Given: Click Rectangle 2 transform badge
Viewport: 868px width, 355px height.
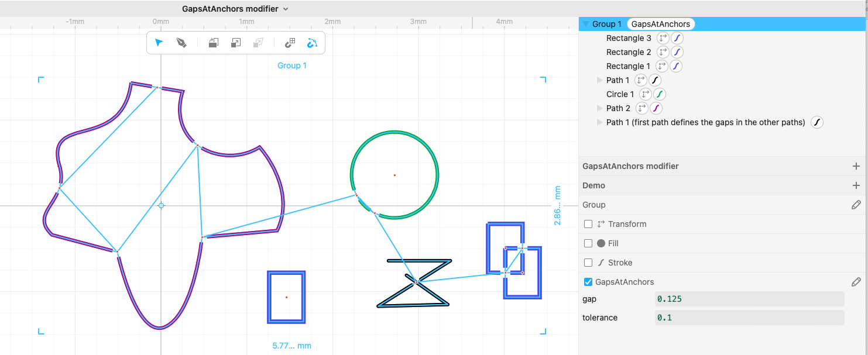Looking at the screenshot, I should click(663, 52).
